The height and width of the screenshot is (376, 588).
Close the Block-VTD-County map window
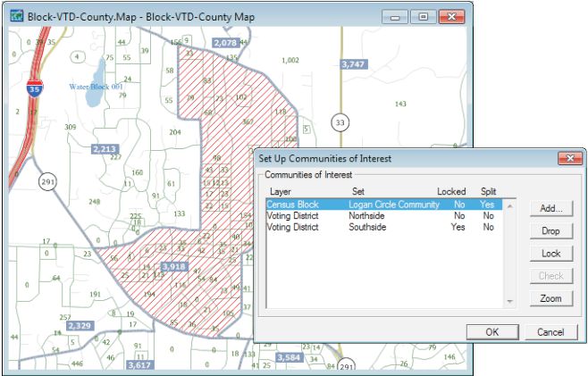453,17
